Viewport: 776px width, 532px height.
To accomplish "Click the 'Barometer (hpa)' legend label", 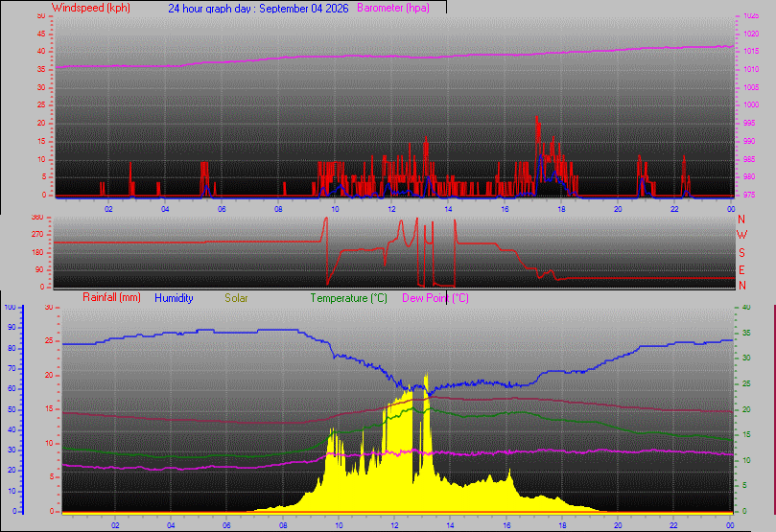I will click(393, 8).
